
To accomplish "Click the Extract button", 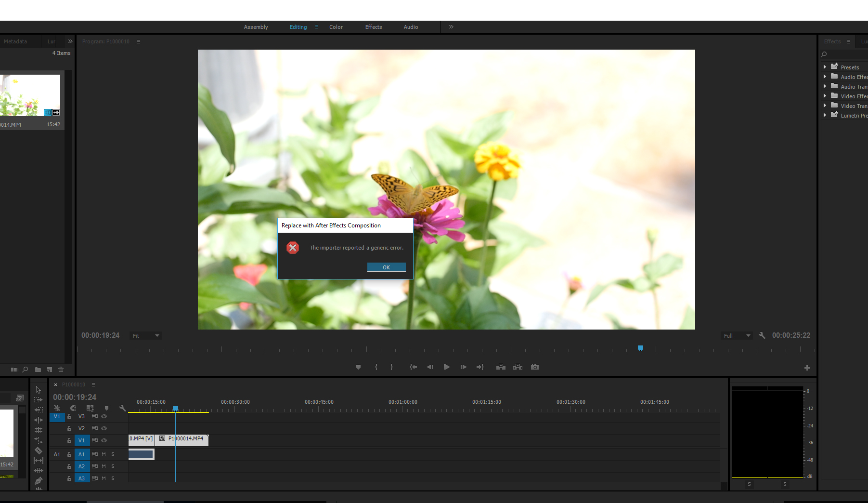I will [x=518, y=367].
